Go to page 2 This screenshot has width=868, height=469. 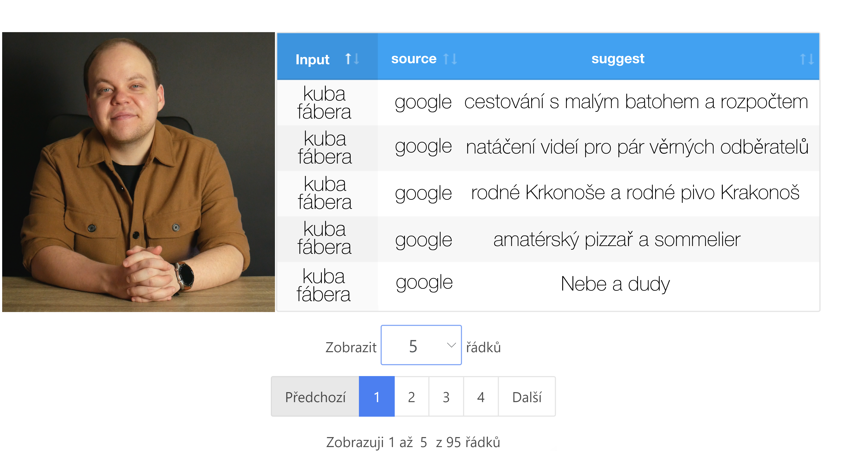411,396
